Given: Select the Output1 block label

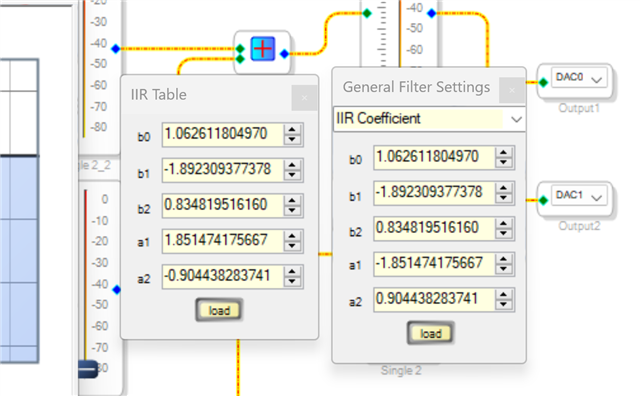Looking at the screenshot, I should tap(579, 108).
